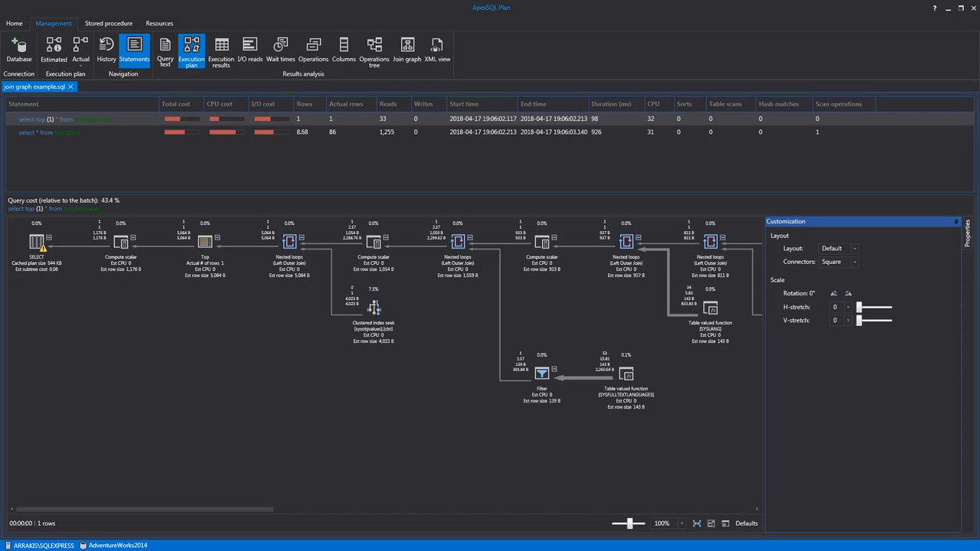Open the Operations tree view
This screenshot has height=551, width=980.
click(x=374, y=48)
